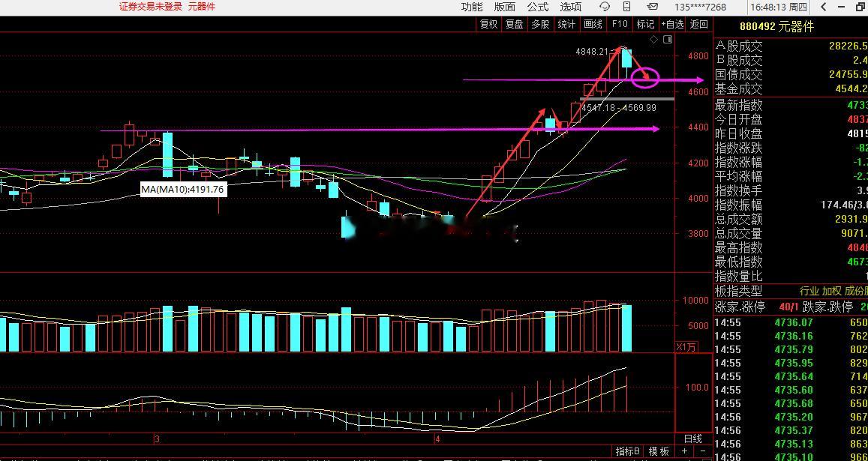Click the 返回 button

[698, 24]
